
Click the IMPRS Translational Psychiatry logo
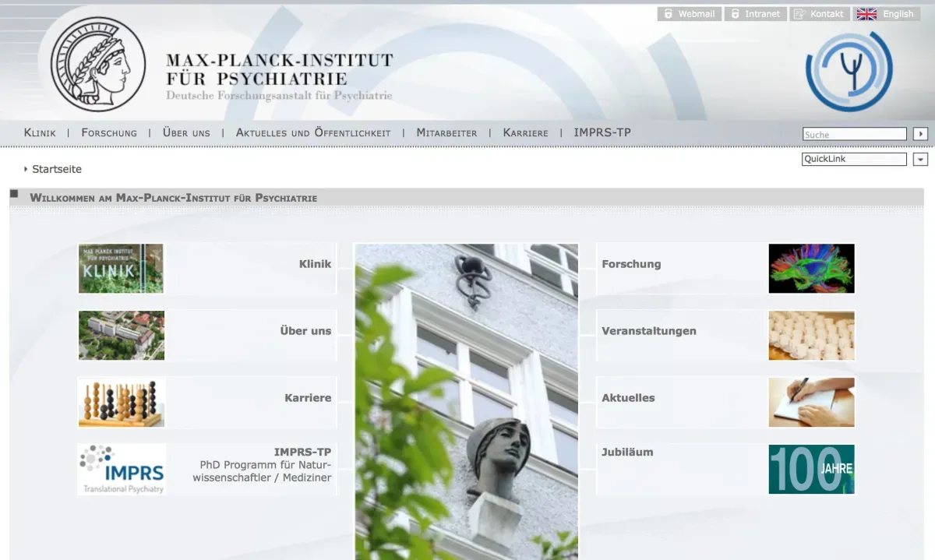click(122, 469)
